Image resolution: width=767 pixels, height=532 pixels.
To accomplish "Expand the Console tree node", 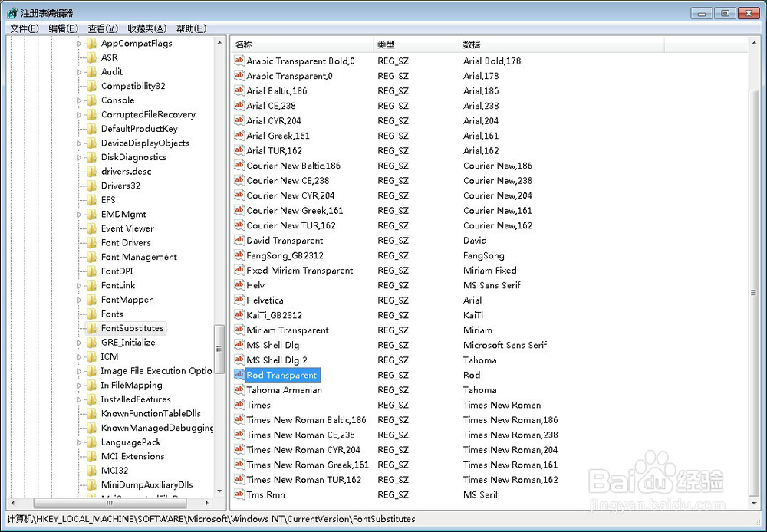I will pyautogui.click(x=79, y=100).
